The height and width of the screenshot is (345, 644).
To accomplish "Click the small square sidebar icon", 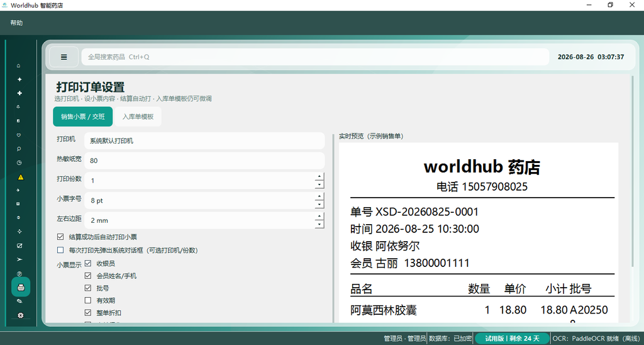I will 19,203.
